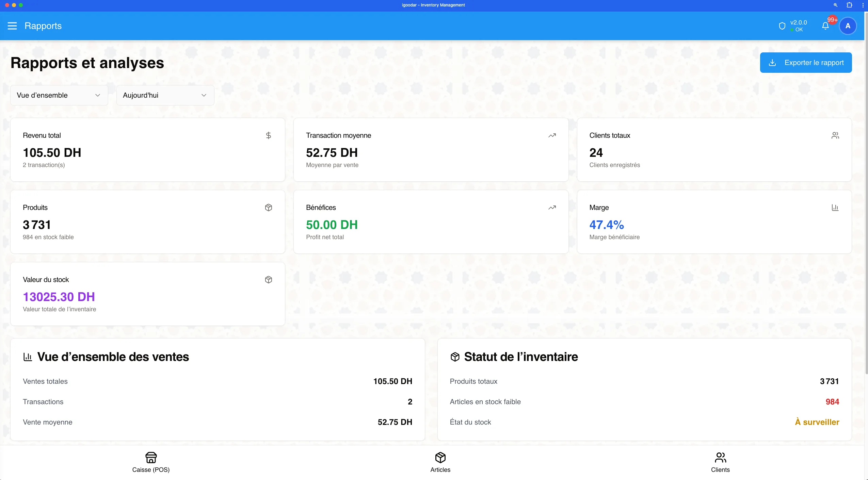This screenshot has height=480, width=868.
Task: Click the 984 low stock items value
Action: [833, 402]
